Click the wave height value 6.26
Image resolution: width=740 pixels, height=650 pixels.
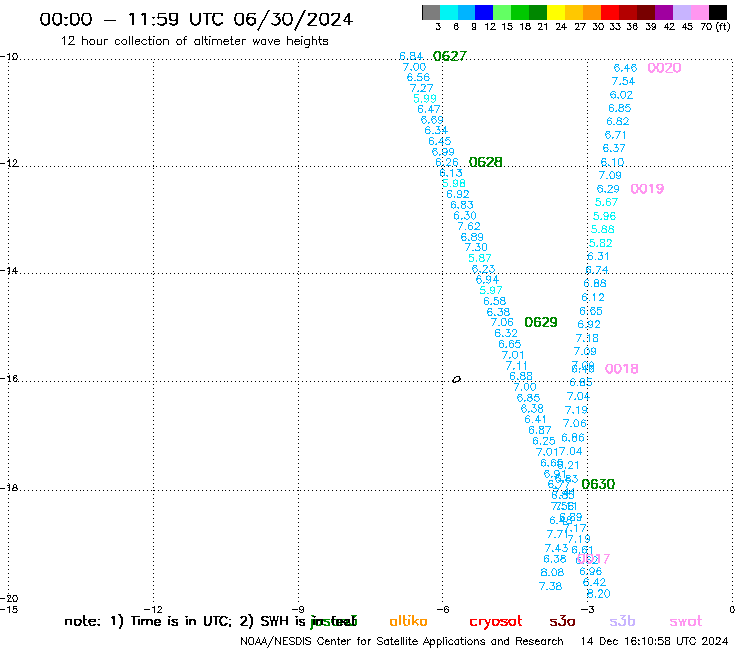(447, 162)
